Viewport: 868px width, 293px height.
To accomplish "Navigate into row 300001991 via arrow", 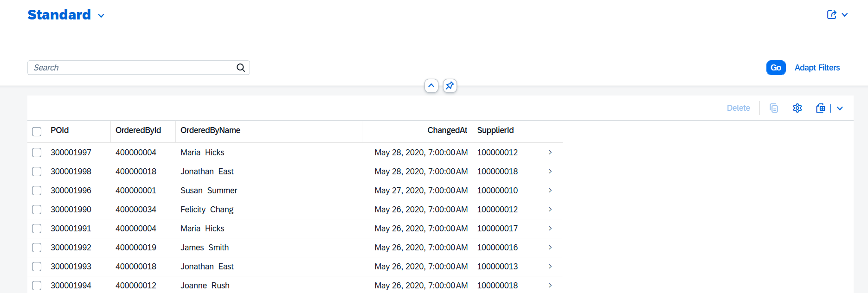I will (x=550, y=229).
